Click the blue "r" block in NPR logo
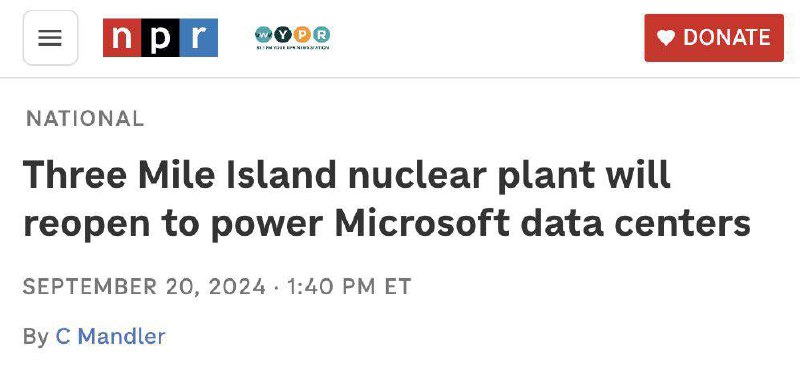 [x=198, y=38]
